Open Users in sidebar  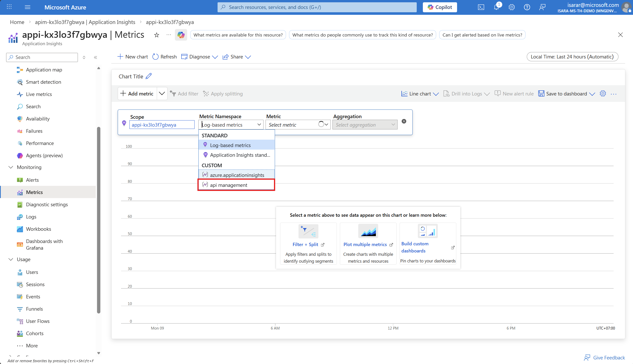point(32,272)
